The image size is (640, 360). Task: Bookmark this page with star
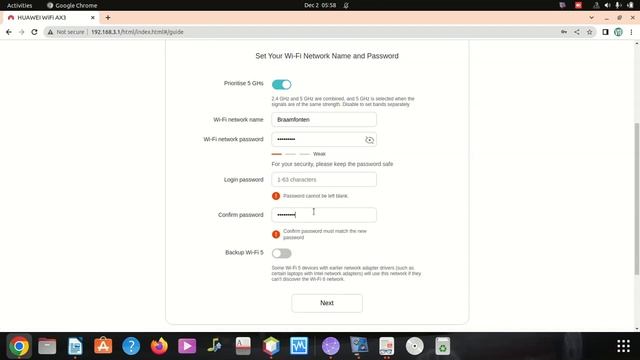[589, 32]
